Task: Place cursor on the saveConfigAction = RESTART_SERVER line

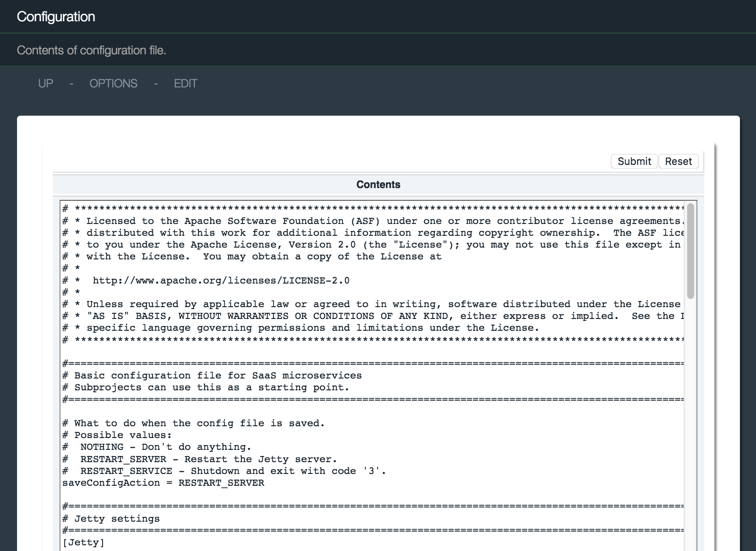Action: pyautogui.click(x=163, y=483)
